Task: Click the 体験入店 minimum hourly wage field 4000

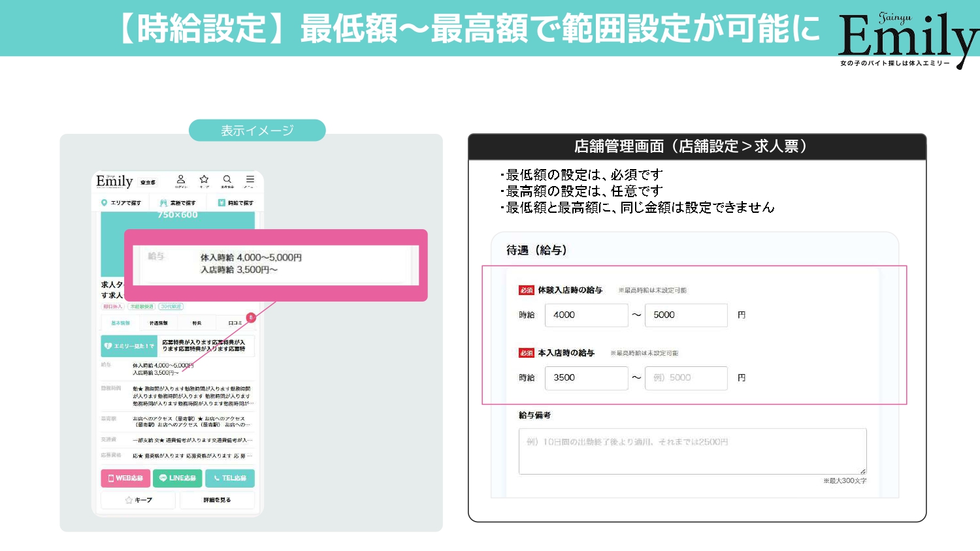Action: click(586, 315)
